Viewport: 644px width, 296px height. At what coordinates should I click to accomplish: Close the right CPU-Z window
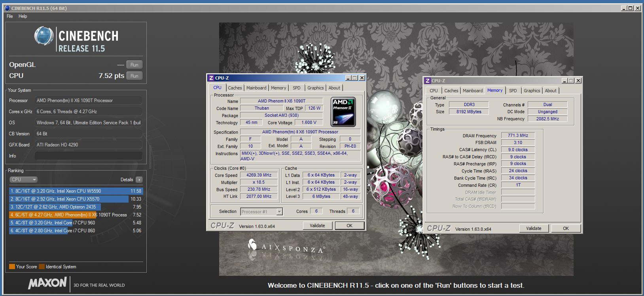pyautogui.click(x=578, y=81)
